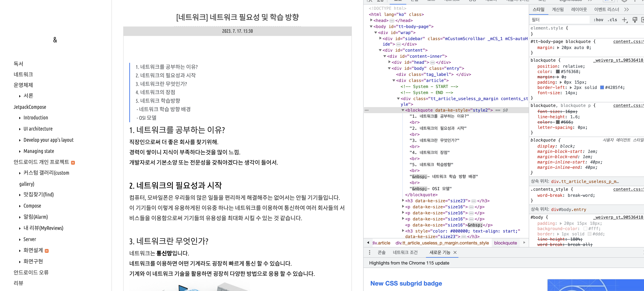Open the line actions ellipsis for the blockquote
This screenshot has width=644, height=291.
(x=366, y=110)
